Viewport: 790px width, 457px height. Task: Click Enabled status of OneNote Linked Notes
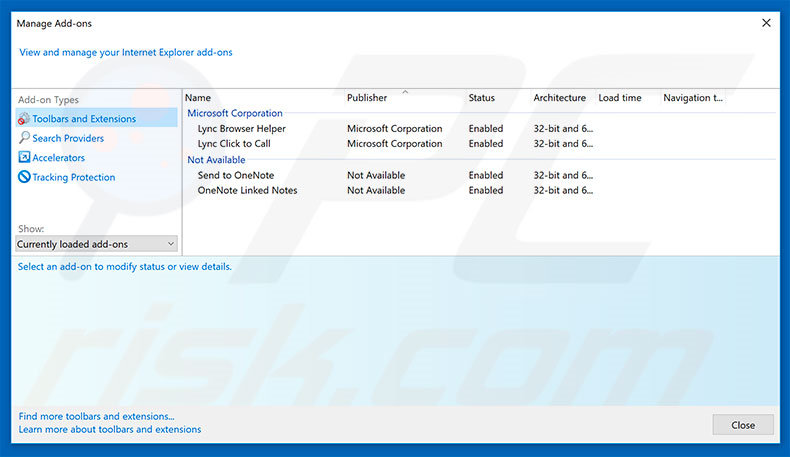486,190
